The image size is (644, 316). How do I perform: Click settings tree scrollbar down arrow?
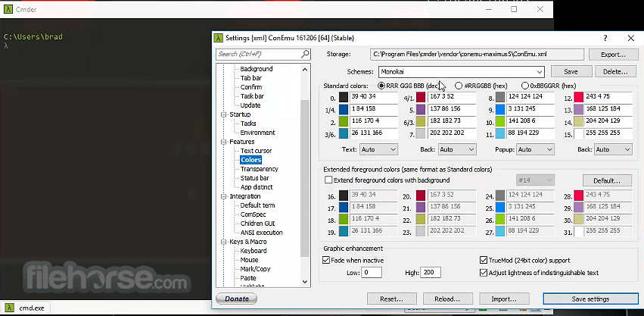coord(305,282)
